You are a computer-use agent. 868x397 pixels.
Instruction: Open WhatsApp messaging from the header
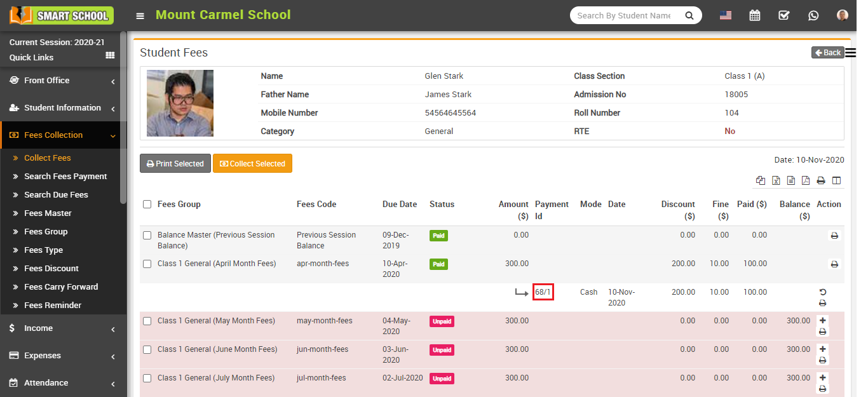813,15
